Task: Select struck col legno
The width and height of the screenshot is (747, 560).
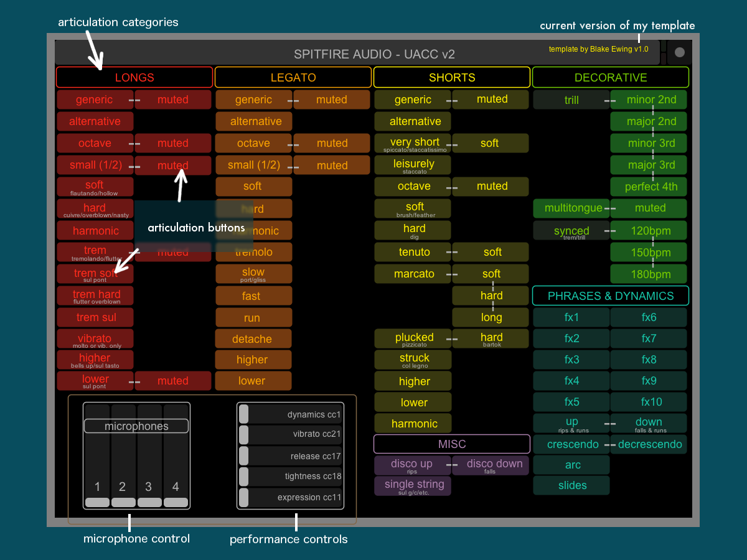Action: (412, 360)
